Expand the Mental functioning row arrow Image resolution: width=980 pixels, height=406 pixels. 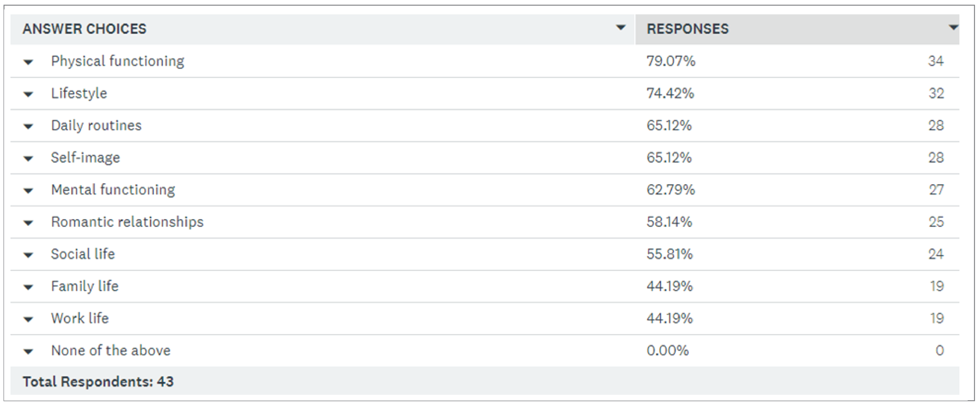pos(28,191)
